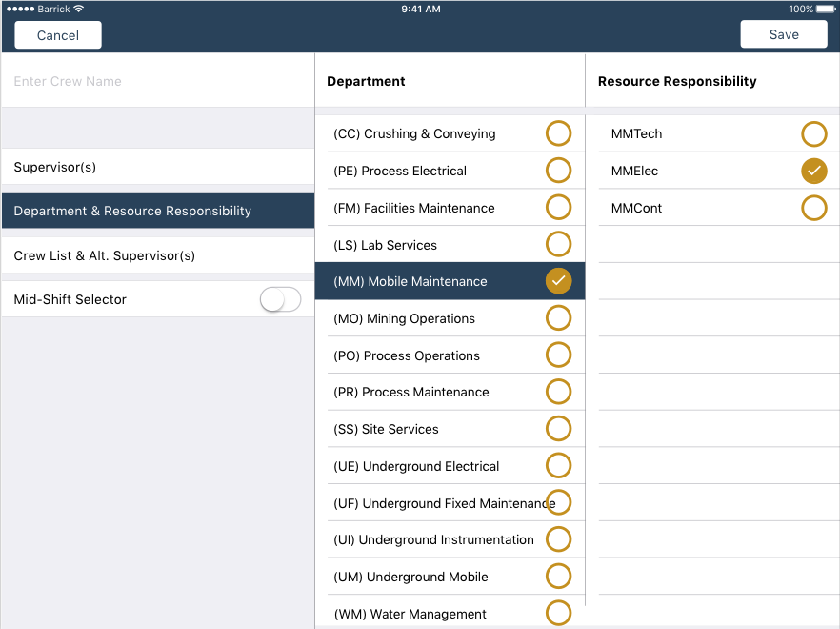Check the MMTech resource circle

click(x=813, y=133)
